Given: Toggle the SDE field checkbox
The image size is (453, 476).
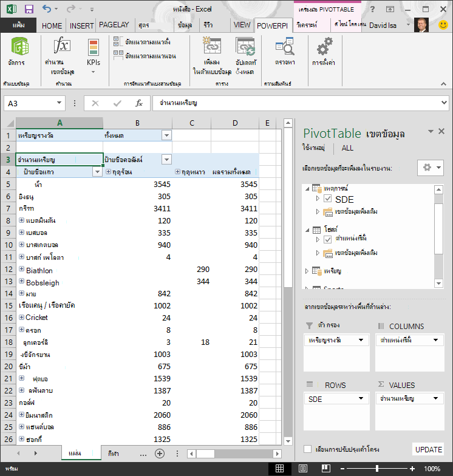Looking at the screenshot, I should 328,199.
